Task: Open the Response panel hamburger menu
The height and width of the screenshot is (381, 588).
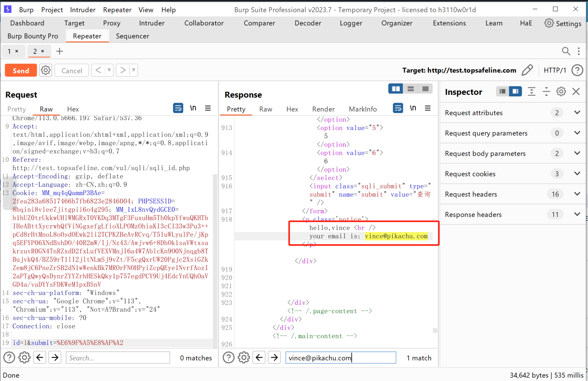Action: click(x=427, y=108)
